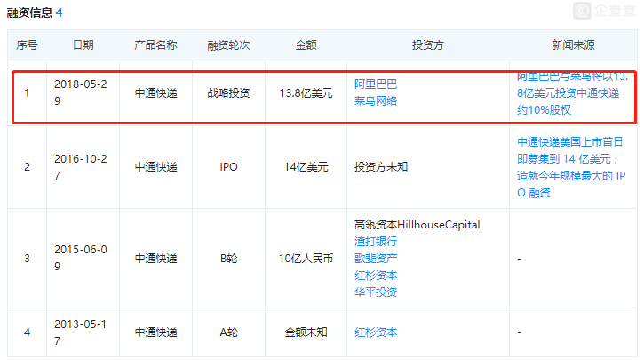The height and width of the screenshot is (360, 644).
Task: Open the 渣打银行 investor link
Action: 376,241
